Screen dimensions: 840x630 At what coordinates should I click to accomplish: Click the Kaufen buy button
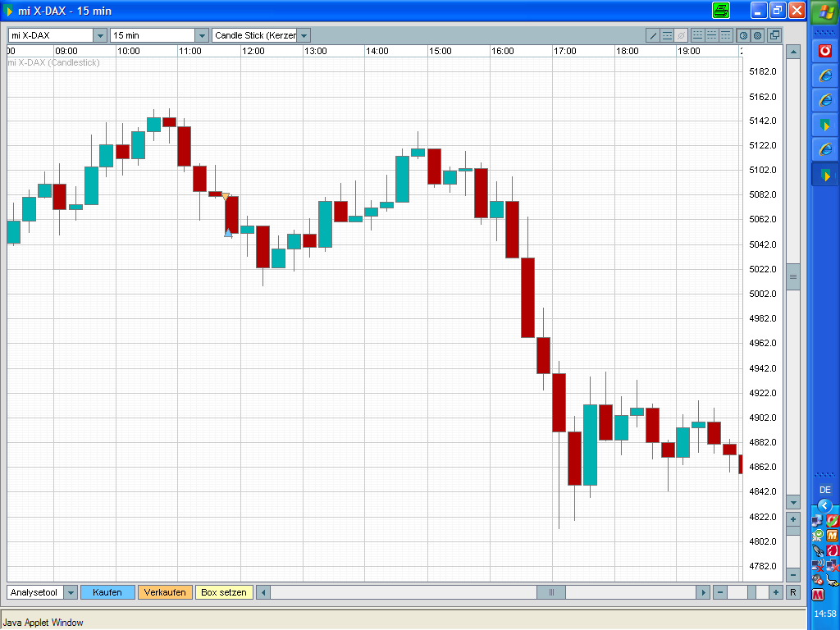(x=107, y=592)
